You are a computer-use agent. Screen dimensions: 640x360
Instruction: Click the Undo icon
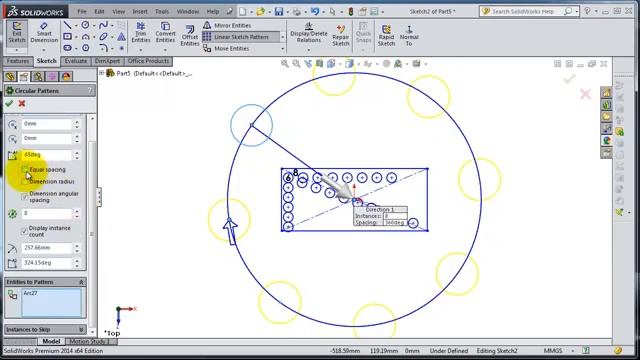pyautogui.click(x=315, y=11)
